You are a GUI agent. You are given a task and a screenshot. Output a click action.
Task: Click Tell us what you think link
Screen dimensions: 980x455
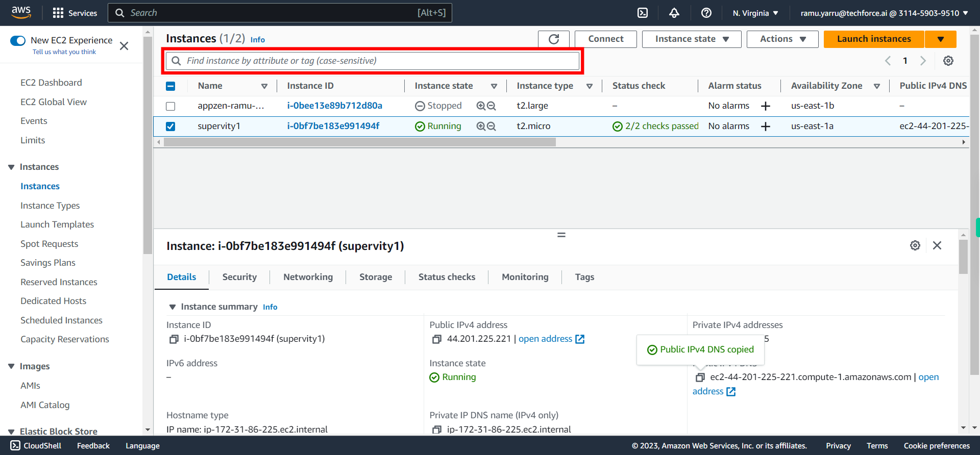[64, 52]
